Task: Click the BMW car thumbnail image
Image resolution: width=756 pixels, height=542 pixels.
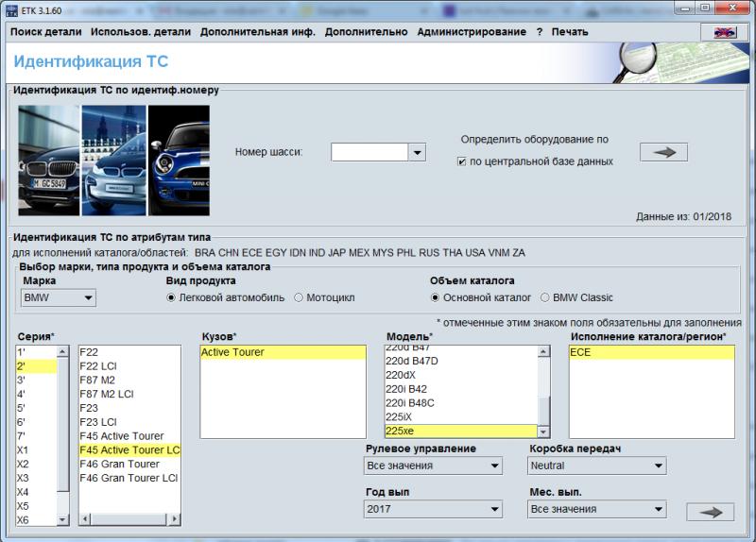Action: 49,161
